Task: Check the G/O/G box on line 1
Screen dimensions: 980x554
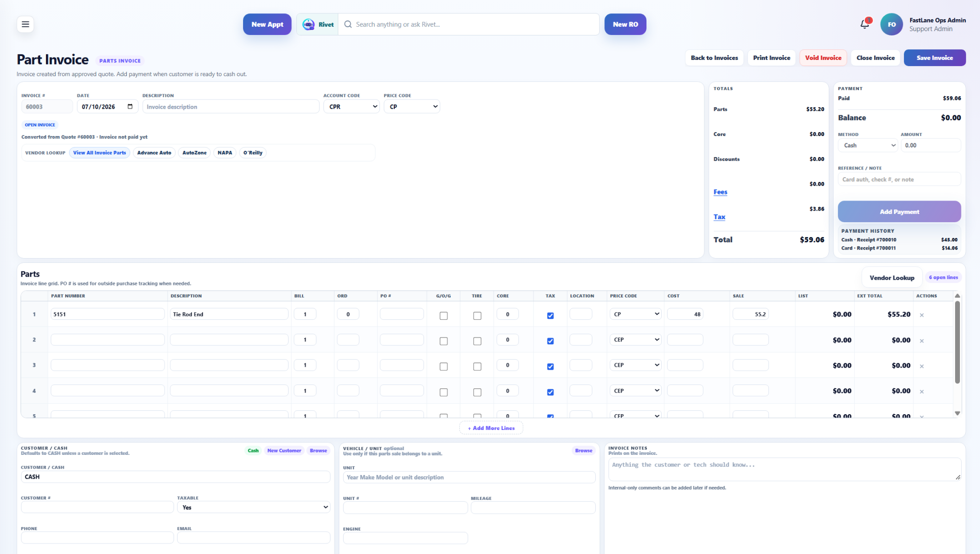Action: (444, 316)
